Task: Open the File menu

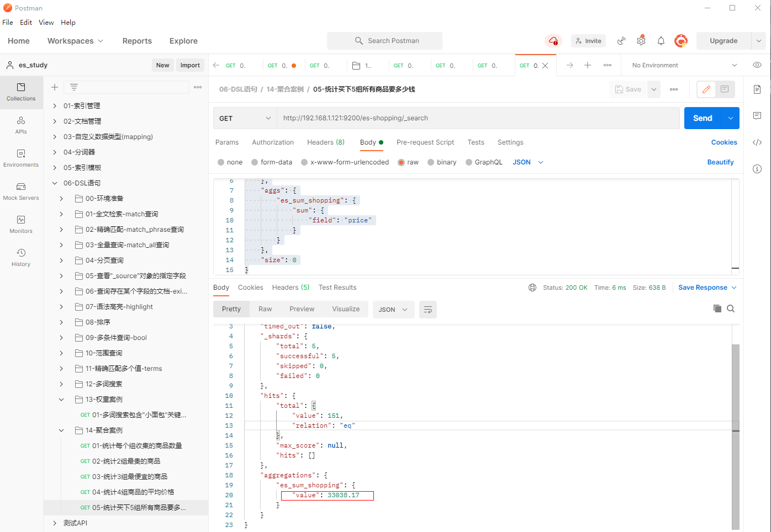Action: [8, 23]
